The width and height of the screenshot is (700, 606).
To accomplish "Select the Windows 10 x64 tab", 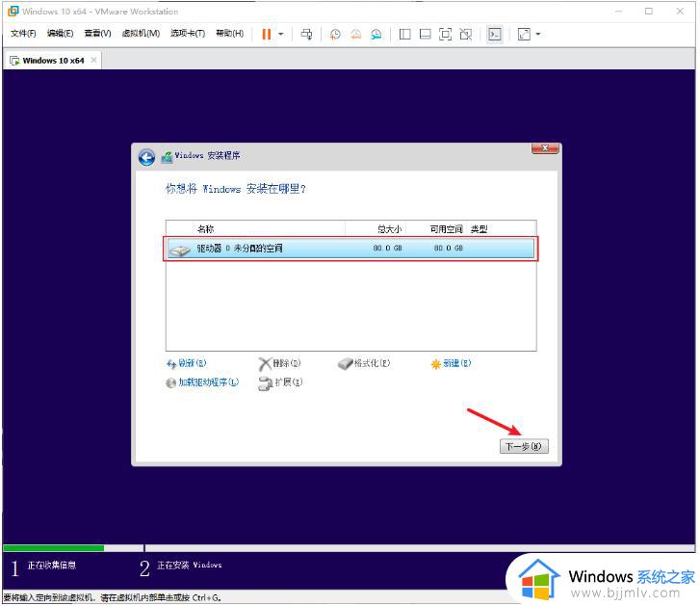I will [x=53, y=61].
